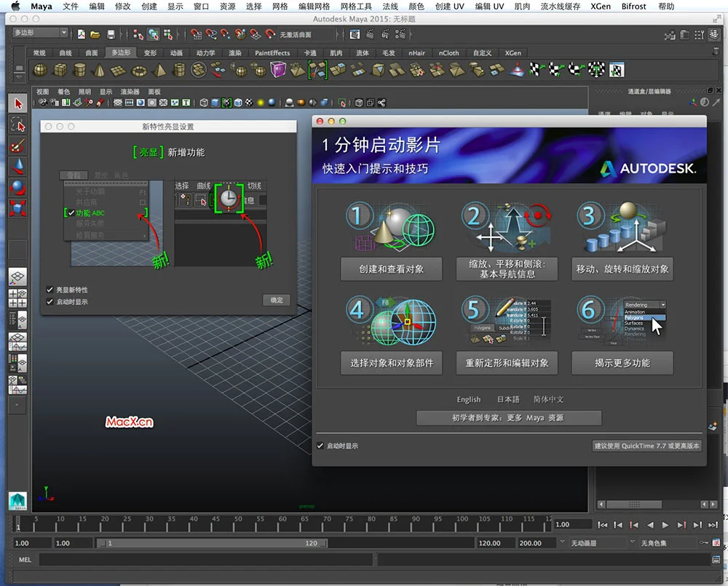Open the 文件 menu

[71, 7]
